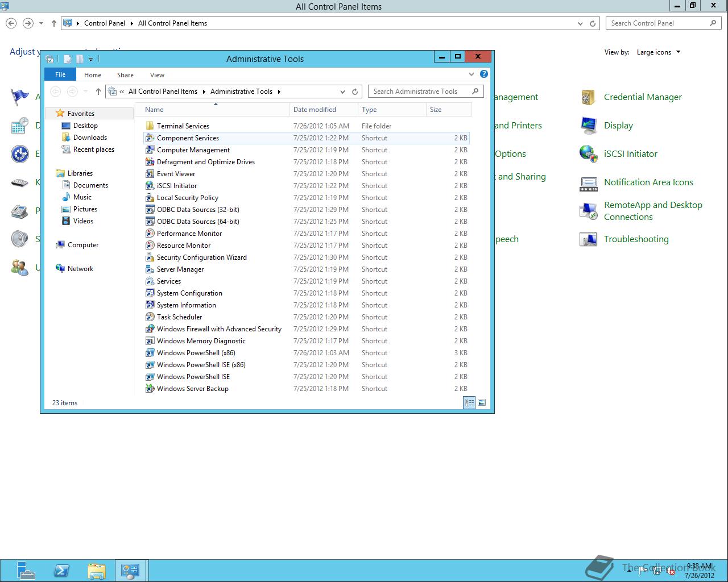The height and width of the screenshot is (582, 728).
Task: Click the Credential Manager icon in Control Panel
Action: click(588, 97)
